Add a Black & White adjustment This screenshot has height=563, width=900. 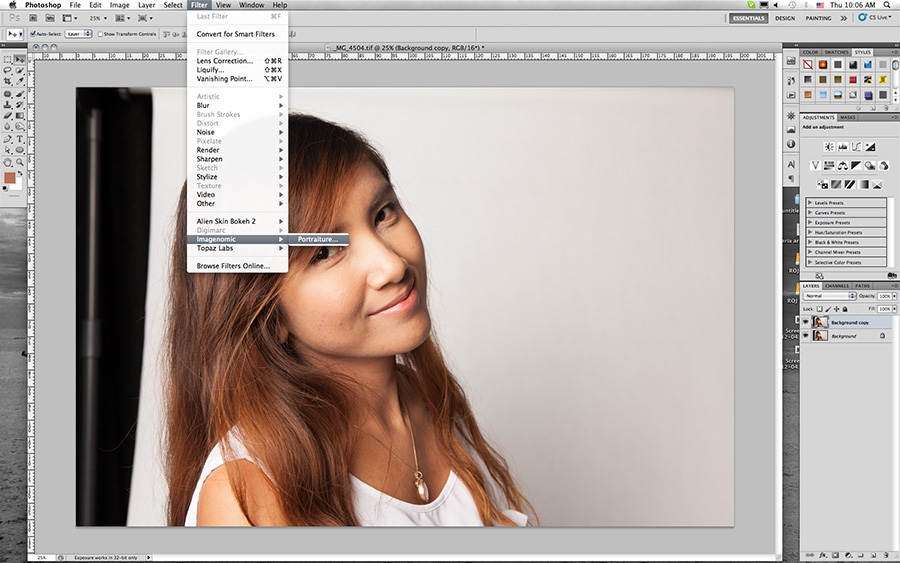(x=856, y=165)
